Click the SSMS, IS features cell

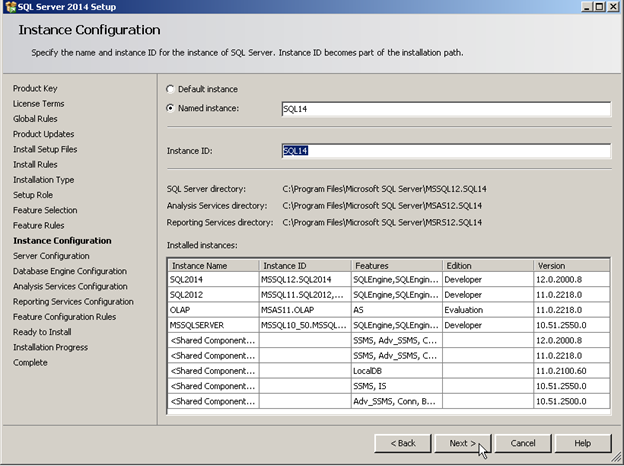397,386
